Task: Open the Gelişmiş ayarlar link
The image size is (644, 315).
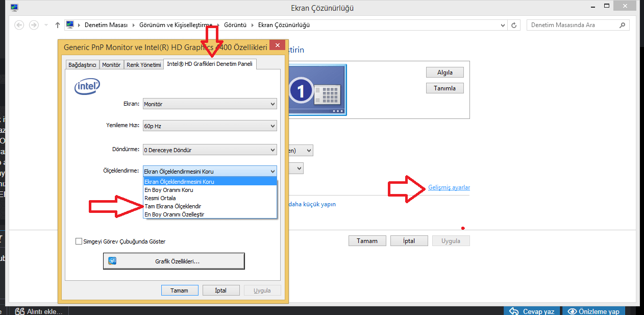Action: point(449,187)
